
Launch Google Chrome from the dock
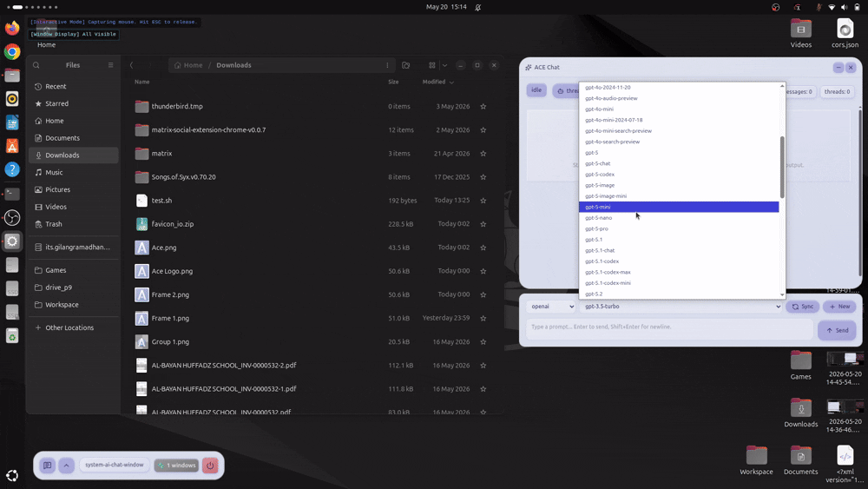(12, 51)
